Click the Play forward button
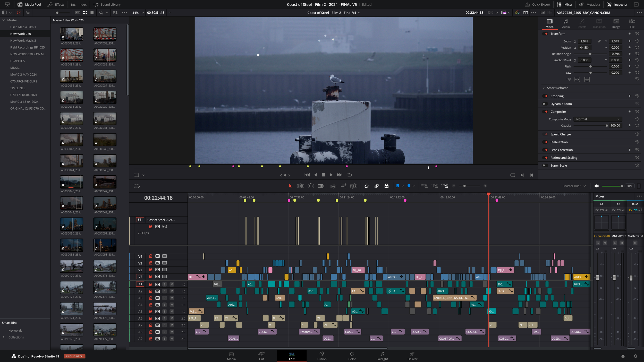644x362 pixels. pyautogui.click(x=331, y=175)
